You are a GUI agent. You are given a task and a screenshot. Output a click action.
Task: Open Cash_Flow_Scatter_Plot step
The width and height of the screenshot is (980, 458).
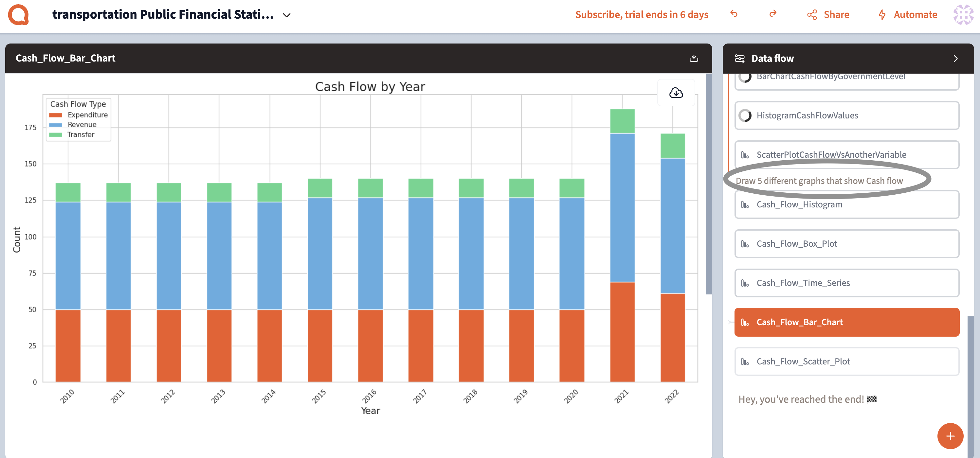(x=846, y=361)
